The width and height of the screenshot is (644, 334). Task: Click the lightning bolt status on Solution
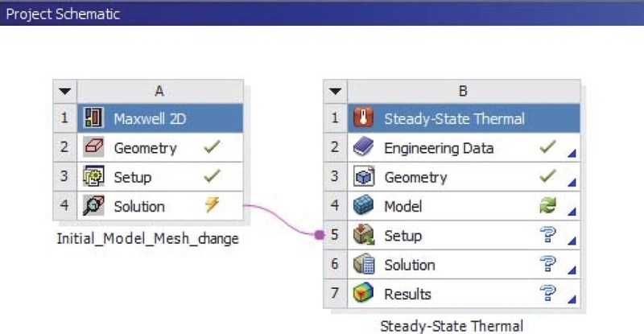click(x=212, y=206)
